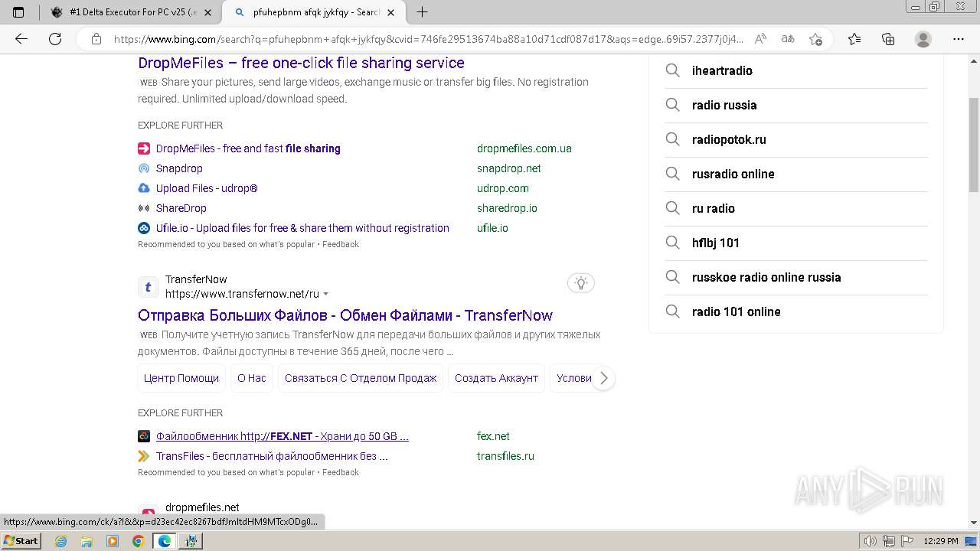This screenshot has height=551, width=980.
Task: Open the Windows Start menu
Action: coord(21,540)
